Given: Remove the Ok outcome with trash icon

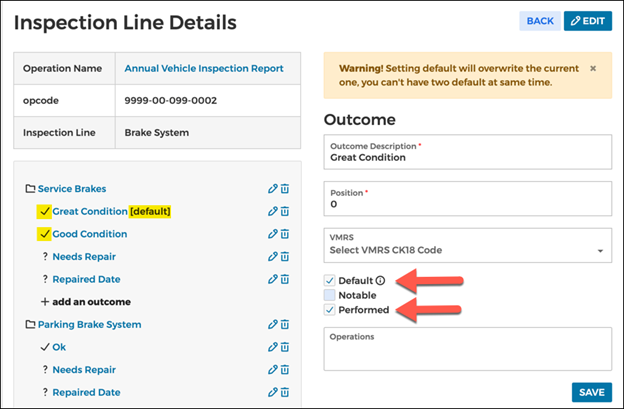Looking at the screenshot, I should point(285,347).
